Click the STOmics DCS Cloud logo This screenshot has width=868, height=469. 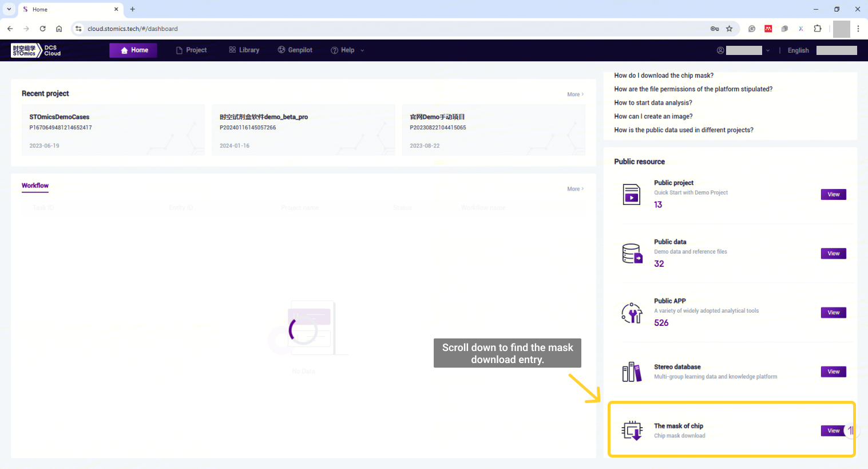click(35, 50)
